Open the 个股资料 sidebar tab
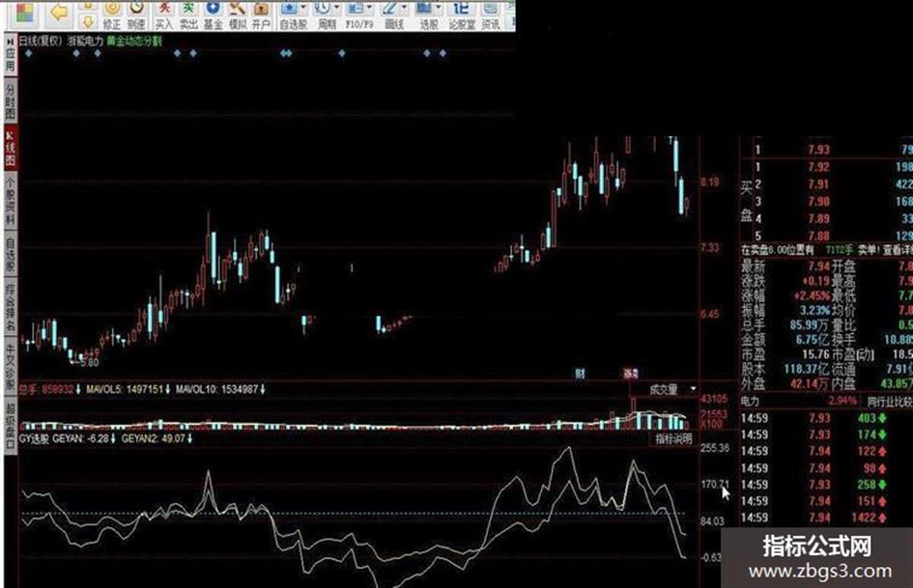The image size is (913, 588). tap(11, 201)
